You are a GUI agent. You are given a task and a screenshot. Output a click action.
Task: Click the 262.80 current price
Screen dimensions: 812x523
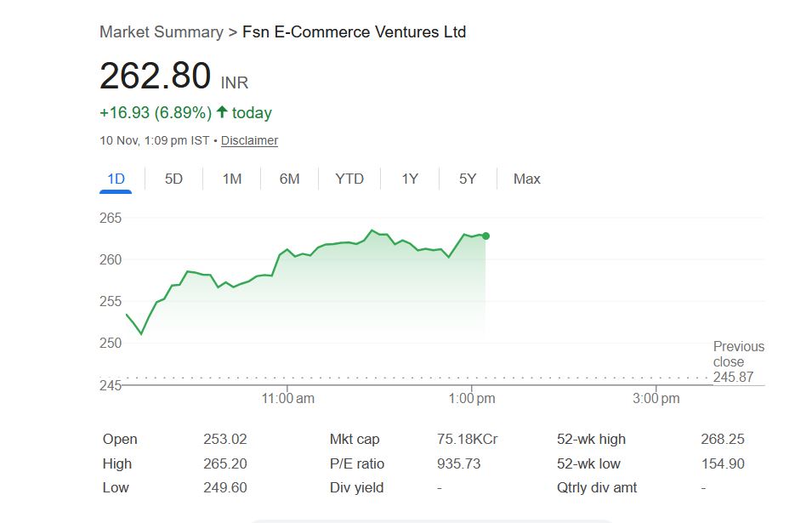coord(155,77)
